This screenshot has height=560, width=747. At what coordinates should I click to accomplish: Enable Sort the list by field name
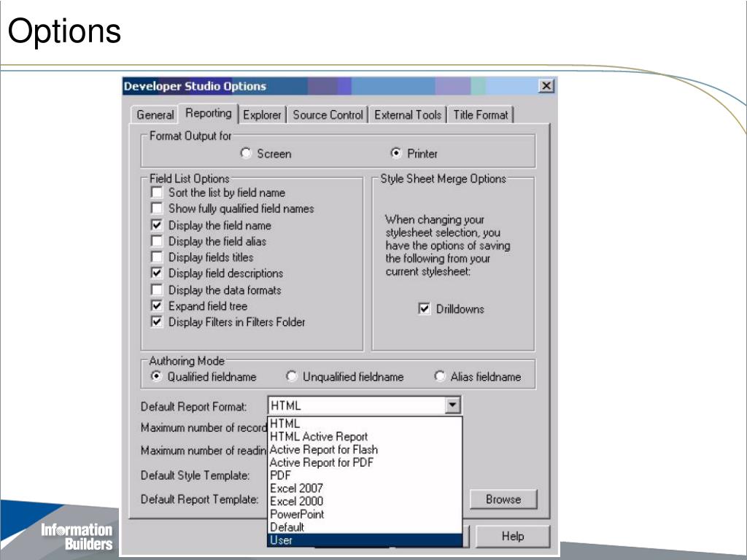point(156,192)
